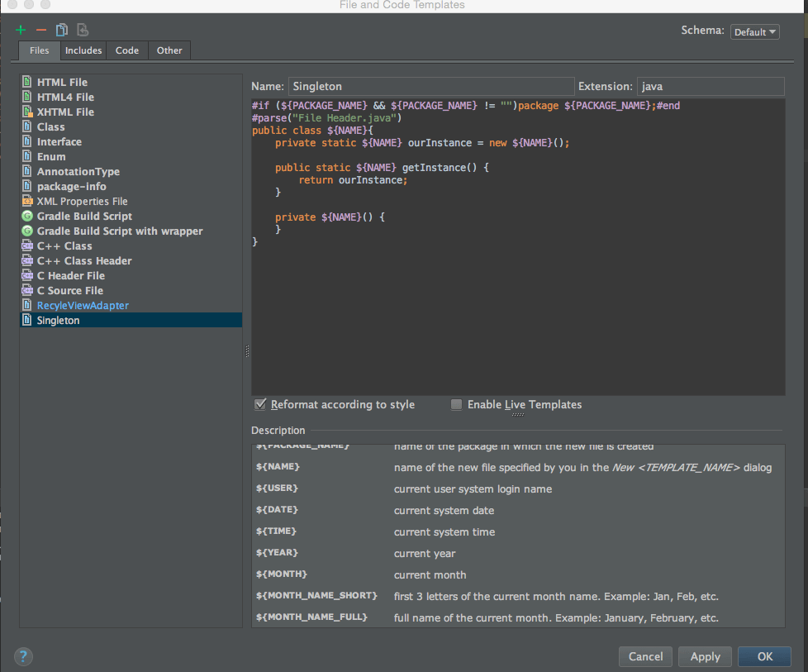Select the Gradle Build Script template
The image size is (808, 672).
click(131, 217)
